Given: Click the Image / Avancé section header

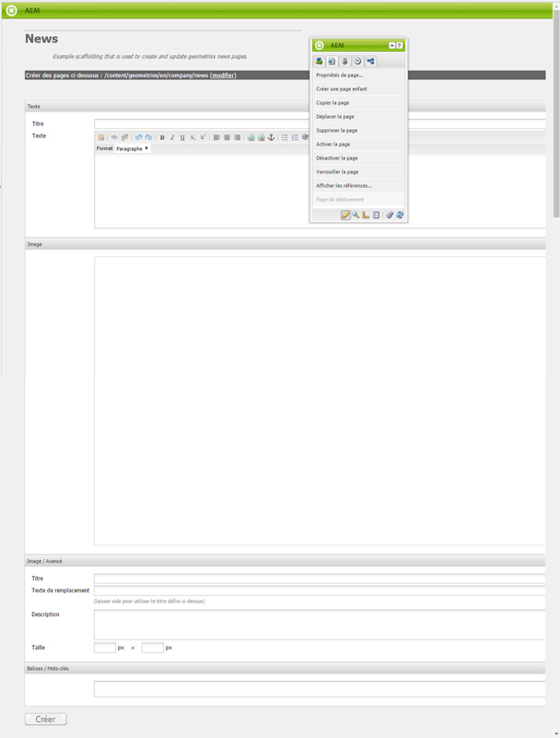Looking at the screenshot, I should 286,561.
